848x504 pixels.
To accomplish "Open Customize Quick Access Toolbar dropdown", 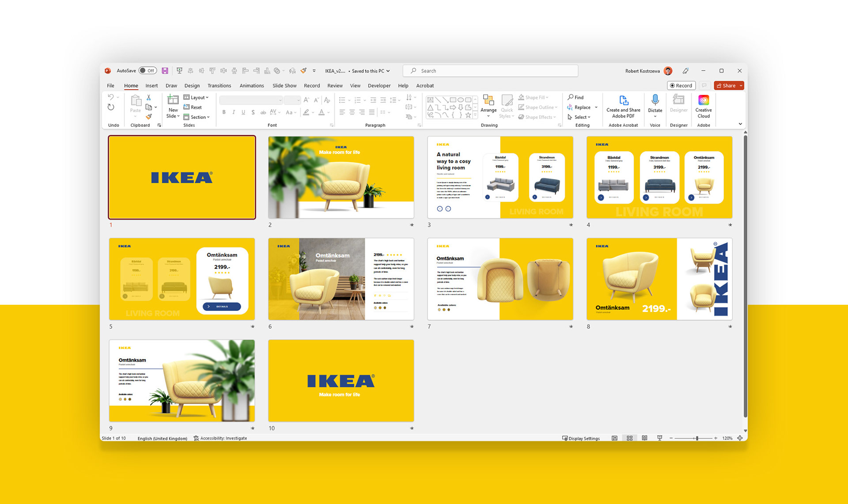I will click(x=314, y=71).
